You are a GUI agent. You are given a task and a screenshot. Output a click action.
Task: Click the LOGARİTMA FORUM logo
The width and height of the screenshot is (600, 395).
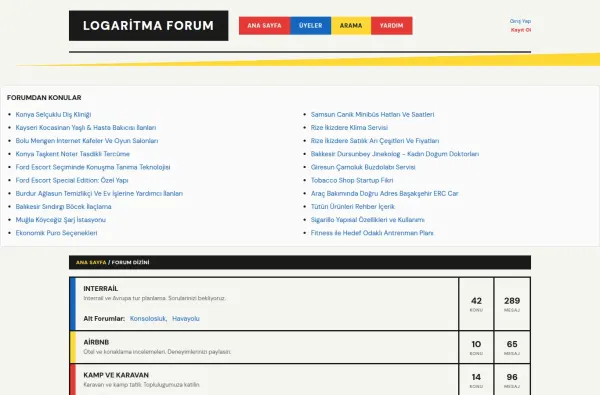click(148, 26)
